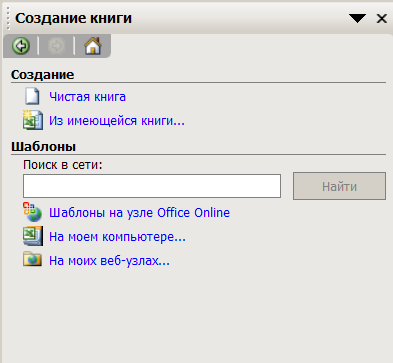Choose templates На моем компьютере...

coord(117,237)
